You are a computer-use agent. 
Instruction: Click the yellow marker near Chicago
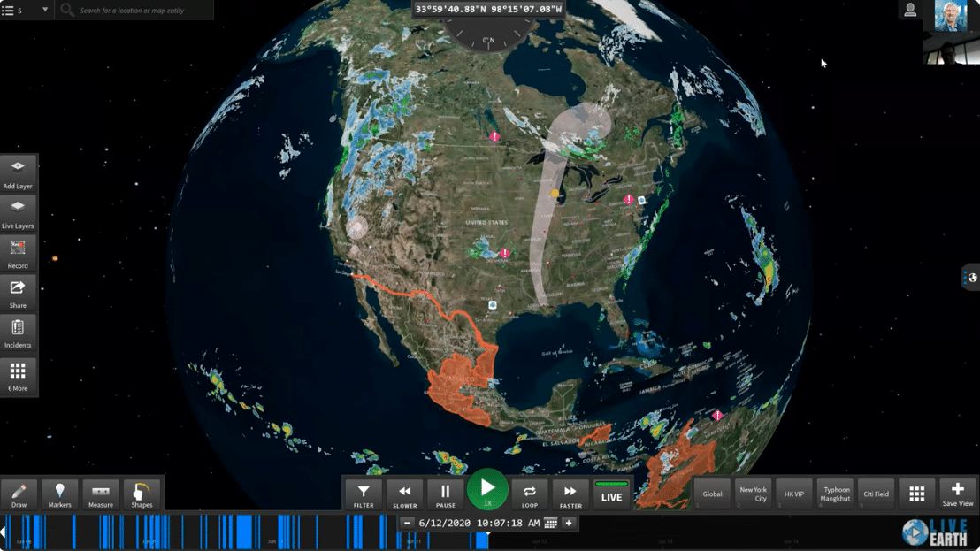pyautogui.click(x=555, y=194)
